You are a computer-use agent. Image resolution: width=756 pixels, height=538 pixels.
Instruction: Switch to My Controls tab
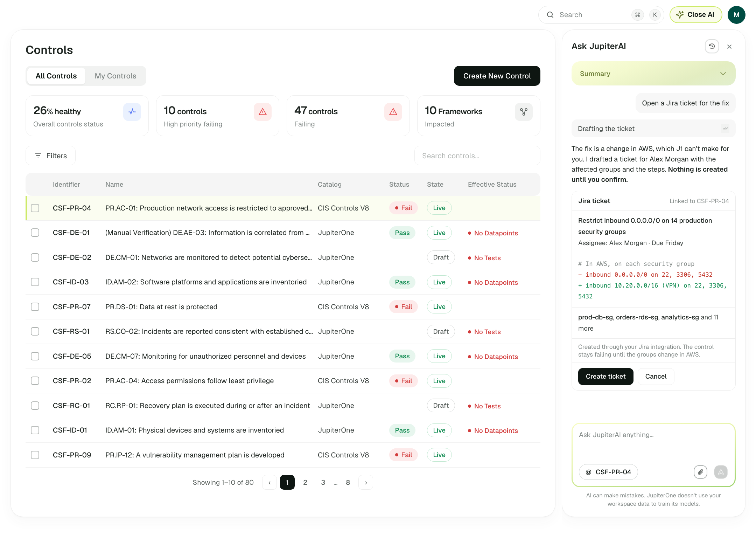coord(115,76)
